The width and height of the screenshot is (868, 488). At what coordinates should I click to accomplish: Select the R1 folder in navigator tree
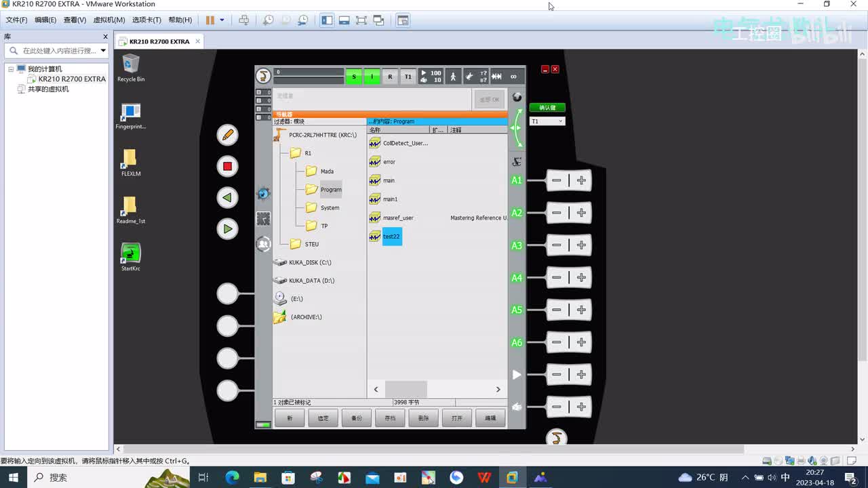pos(300,153)
